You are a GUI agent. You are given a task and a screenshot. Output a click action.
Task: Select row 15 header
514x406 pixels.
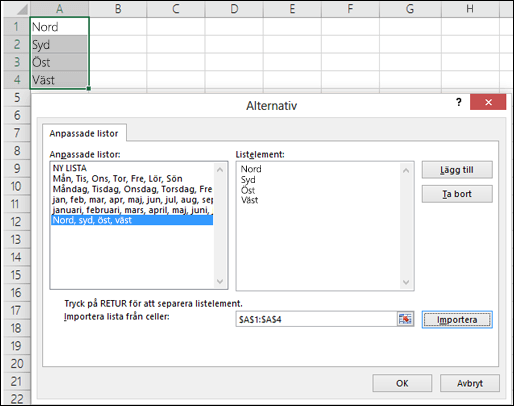(16, 275)
